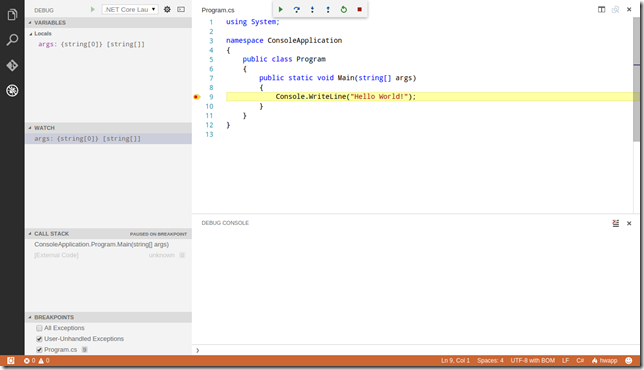Image resolution: width=644 pixels, height=370 pixels.
Task: Clear the debug console output
Action: pos(615,223)
